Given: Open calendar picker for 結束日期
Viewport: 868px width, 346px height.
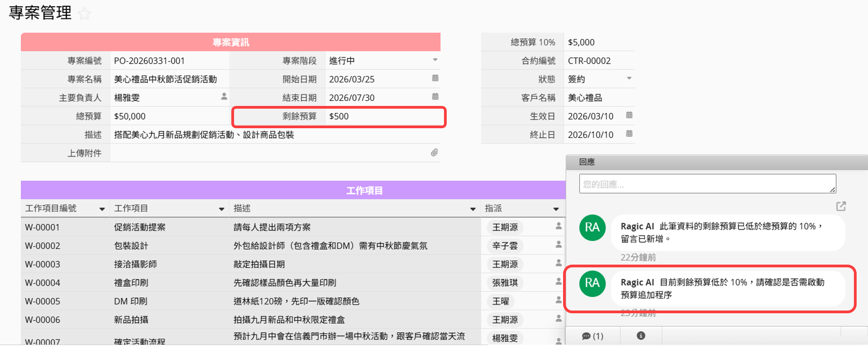Looking at the screenshot, I should (435, 96).
